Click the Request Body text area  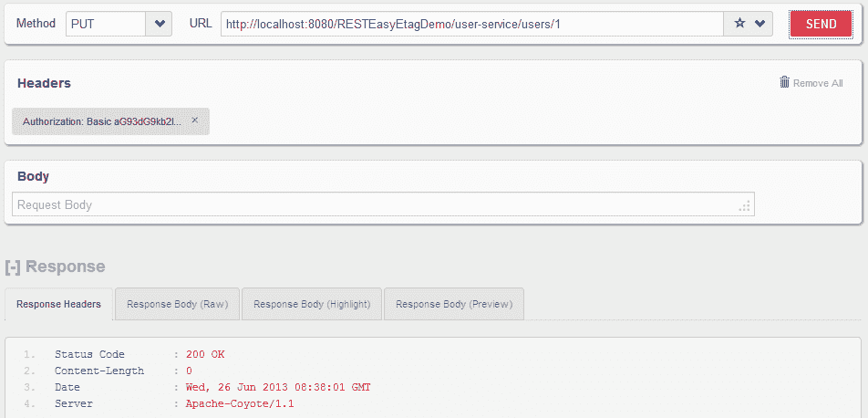coord(383,204)
